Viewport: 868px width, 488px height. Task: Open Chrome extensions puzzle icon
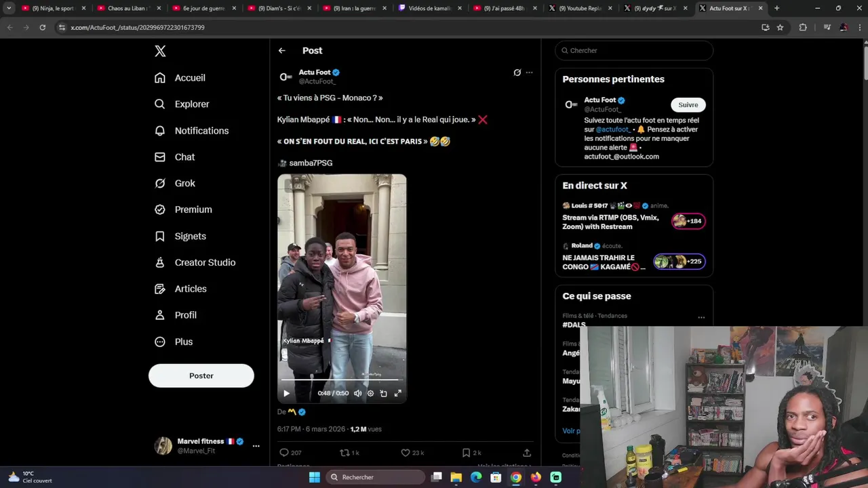coord(803,28)
